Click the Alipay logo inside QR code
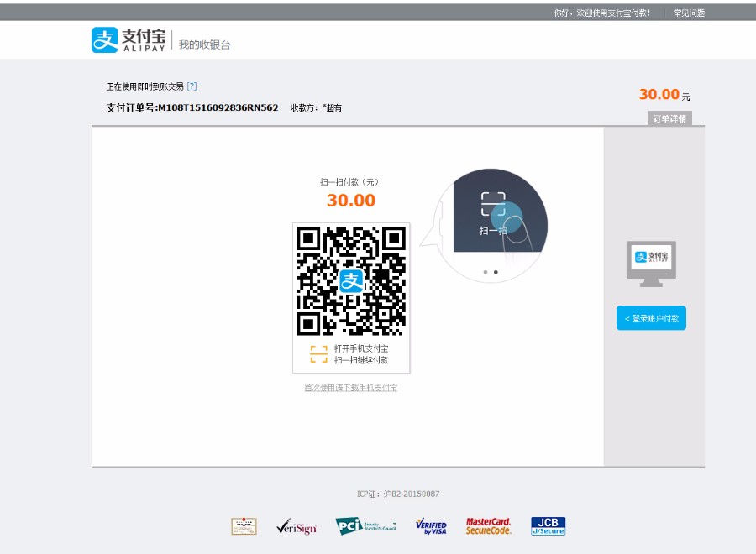756x554 pixels. (351, 281)
